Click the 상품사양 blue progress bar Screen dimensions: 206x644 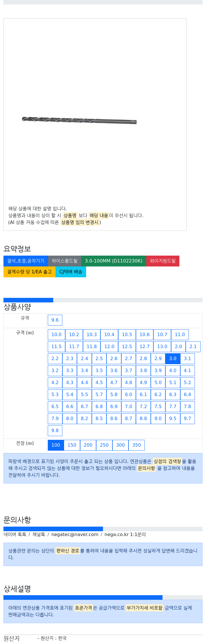coord(28,300)
